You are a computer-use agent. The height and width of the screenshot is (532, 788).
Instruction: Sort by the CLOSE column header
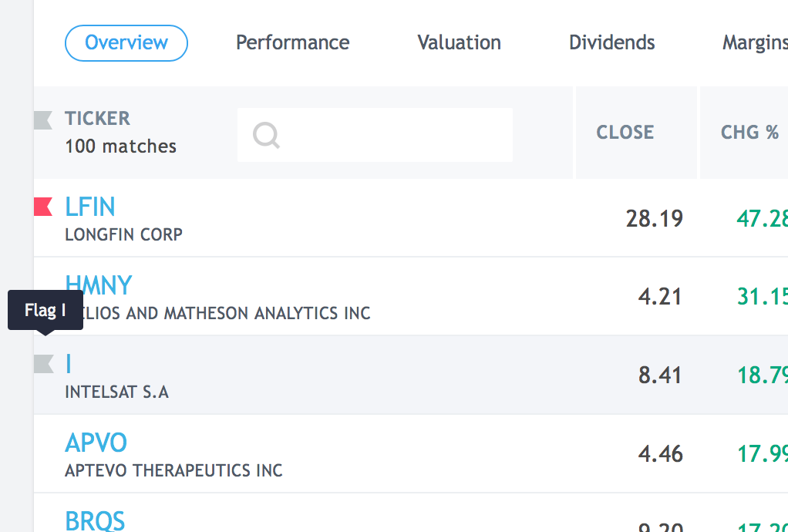tap(625, 132)
